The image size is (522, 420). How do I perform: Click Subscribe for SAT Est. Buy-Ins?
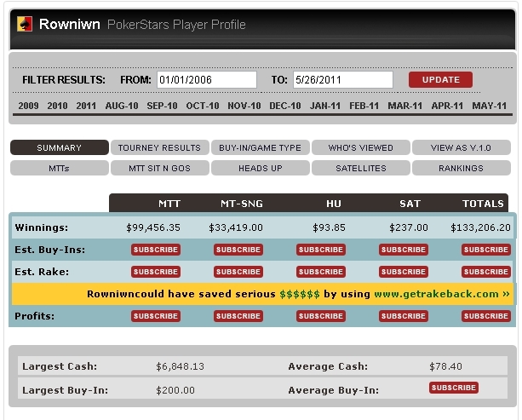click(x=404, y=250)
